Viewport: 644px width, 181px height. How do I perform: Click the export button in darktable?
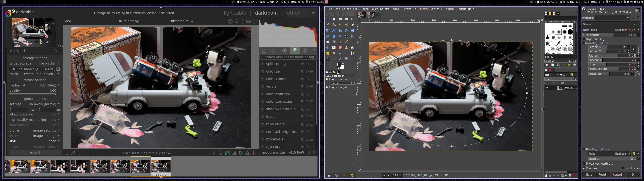35,153
